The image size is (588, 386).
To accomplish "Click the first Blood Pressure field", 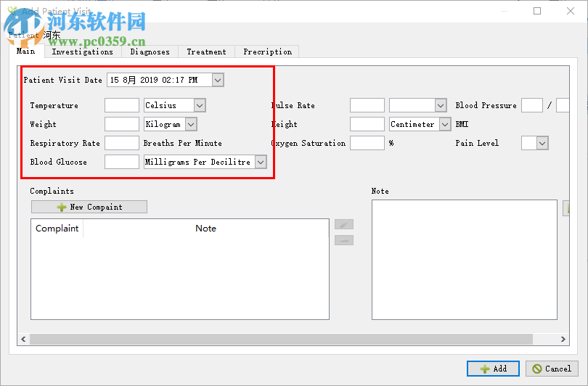I will click(532, 105).
